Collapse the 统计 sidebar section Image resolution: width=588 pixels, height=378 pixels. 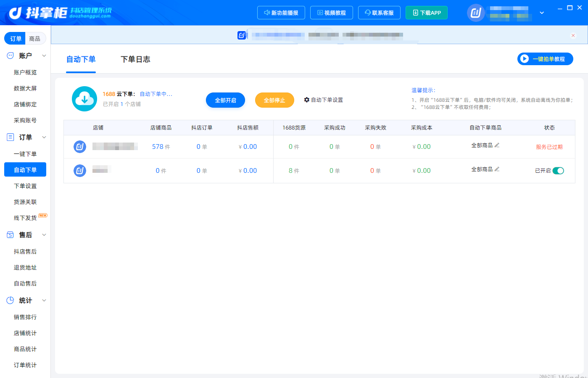coord(44,300)
